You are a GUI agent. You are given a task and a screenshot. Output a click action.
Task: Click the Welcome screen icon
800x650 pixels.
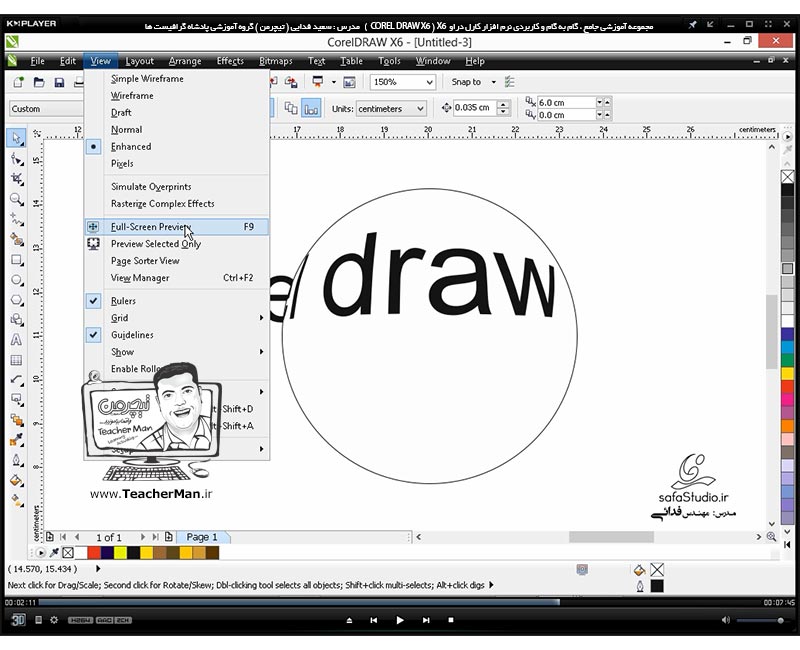click(349, 82)
